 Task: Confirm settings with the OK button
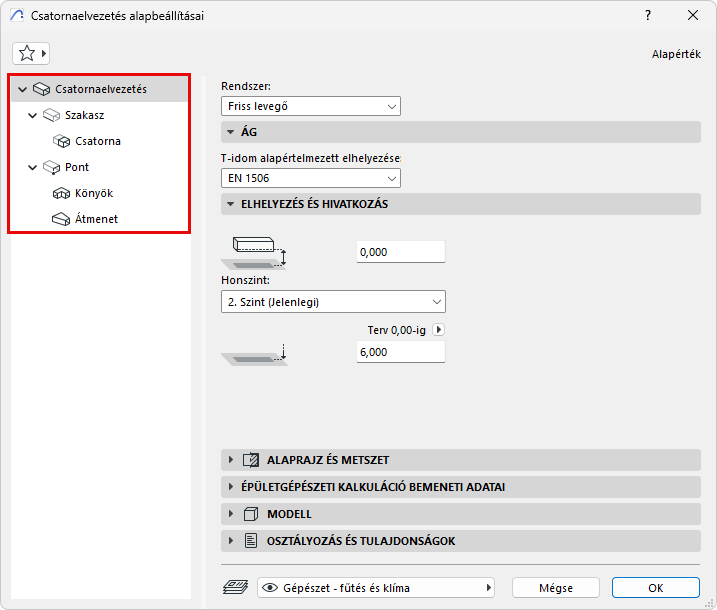tap(655, 588)
